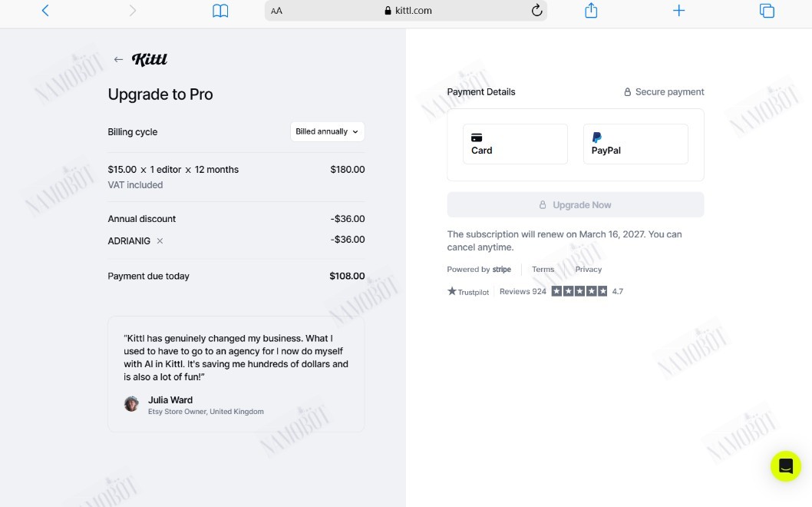Click the back arrow beside Kittl logo
812x507 pixels.
119,60
